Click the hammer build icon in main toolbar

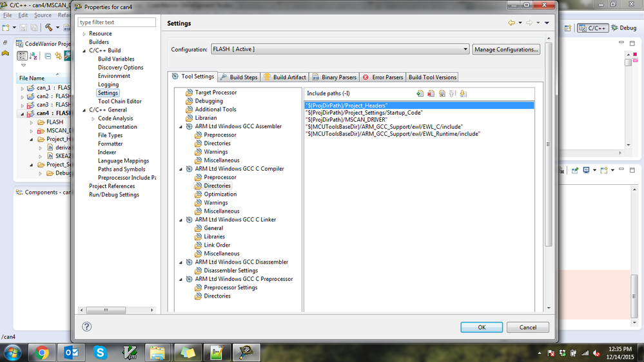tap(49, 28)
